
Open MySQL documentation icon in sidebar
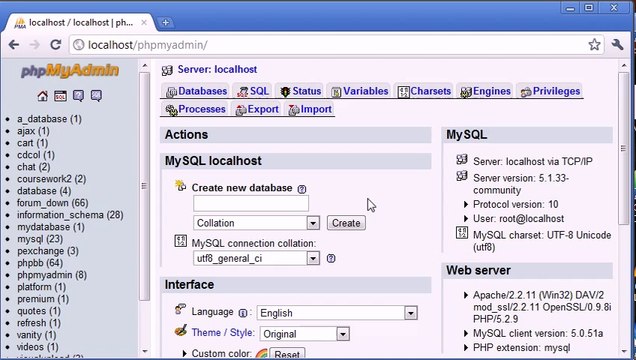click(x=96, y=96)
